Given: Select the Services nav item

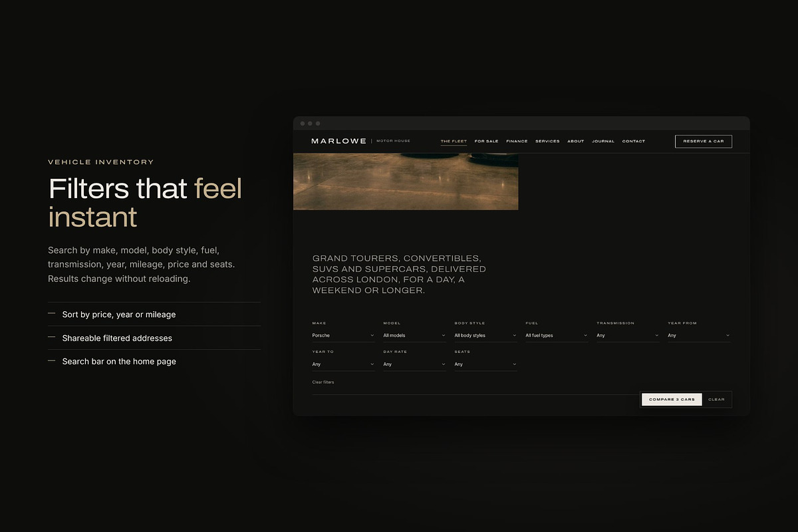Looking at the screenshot, I should click(x=547, y=141).
